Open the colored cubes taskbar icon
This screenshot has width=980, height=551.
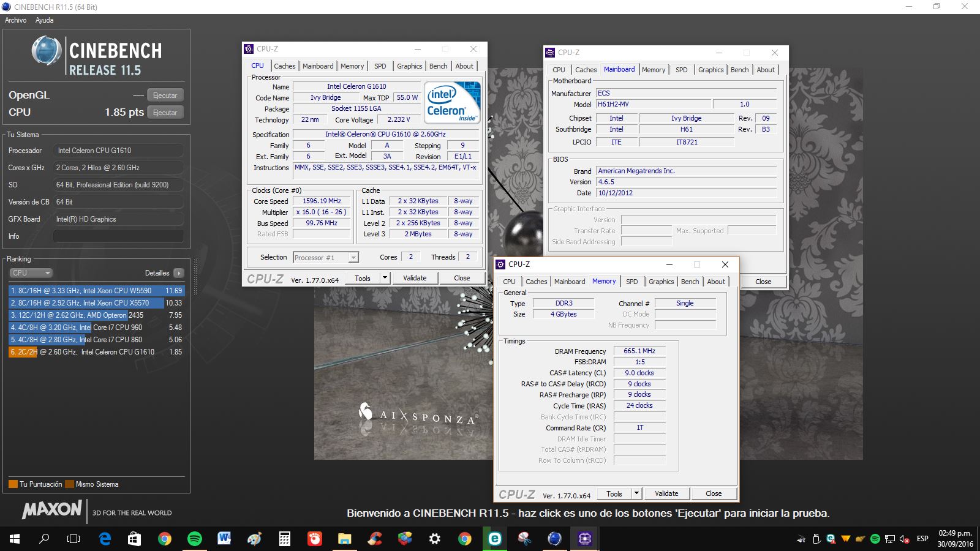[404, 539]
